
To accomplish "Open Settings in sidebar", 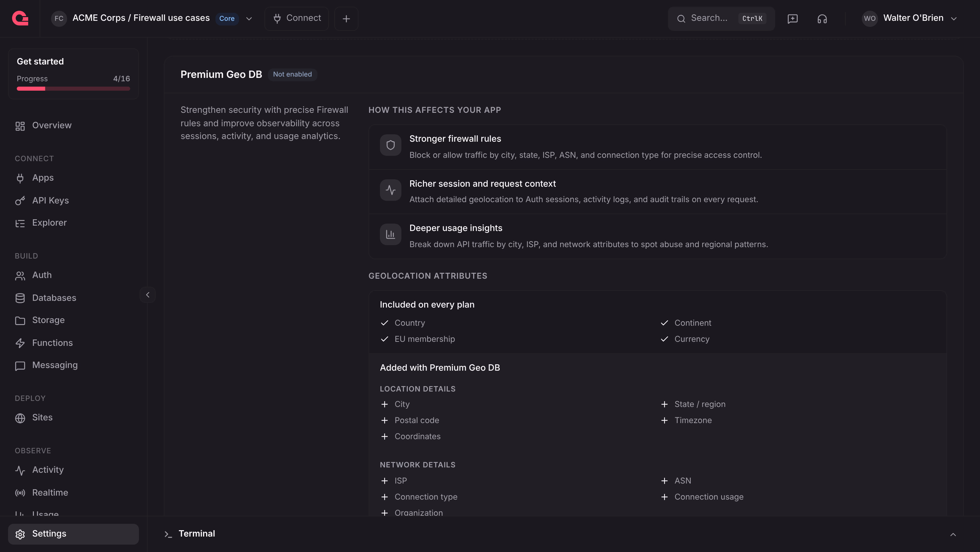I will tap(73, 534).
